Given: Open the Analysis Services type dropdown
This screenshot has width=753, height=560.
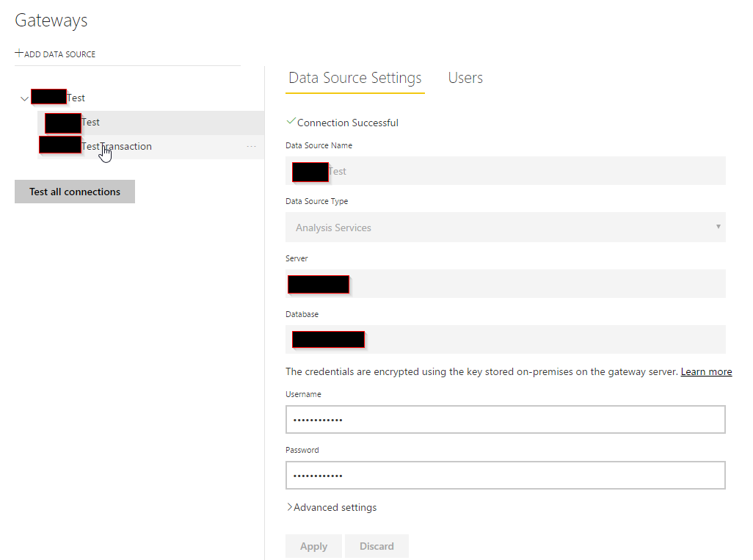Looking at the screenshot, I should [505, 228].
